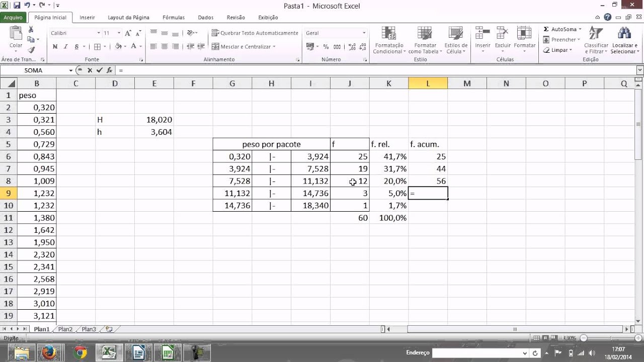Open Classificar e Filtrar menu
The image size is (644, 362).
[x=596, y=40]
